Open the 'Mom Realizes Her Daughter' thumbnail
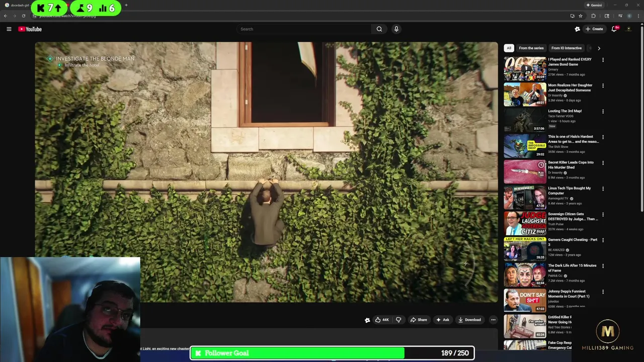The image size is (644, 362). [x=525, y=94]
